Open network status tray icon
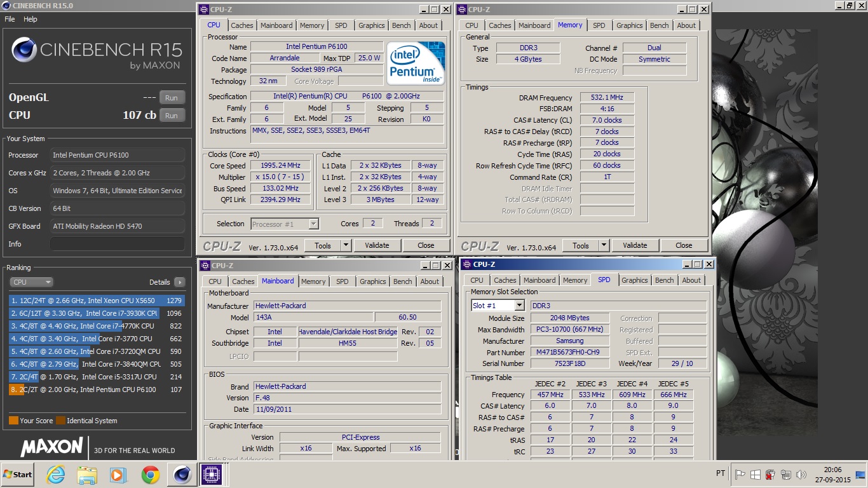 click(785, 475)
